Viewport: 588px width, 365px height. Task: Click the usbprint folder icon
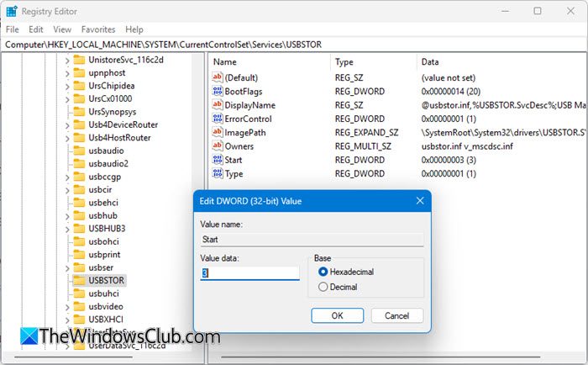click(x=79, y=255)
